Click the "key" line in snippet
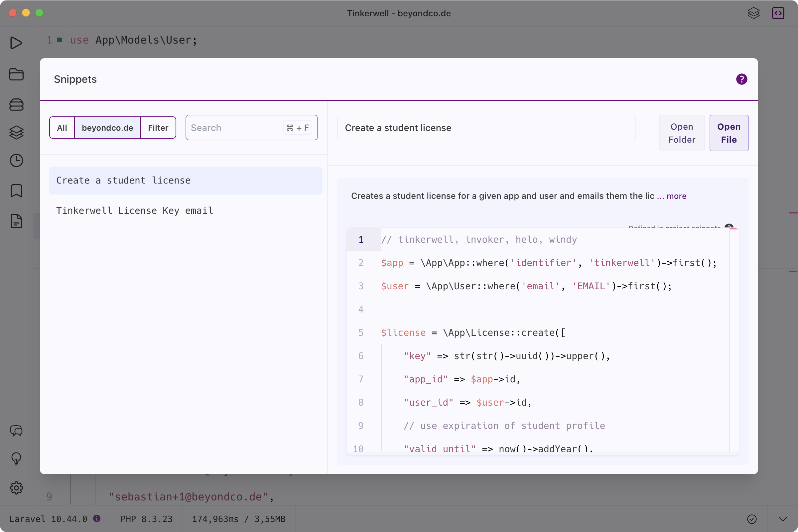798x532 pixels. point(506,356)
